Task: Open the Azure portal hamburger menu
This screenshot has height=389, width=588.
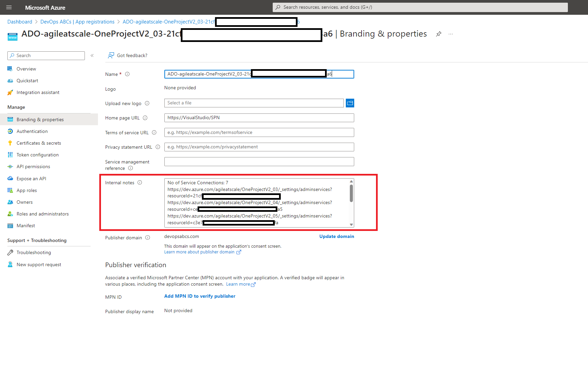Action: point(9,7)
